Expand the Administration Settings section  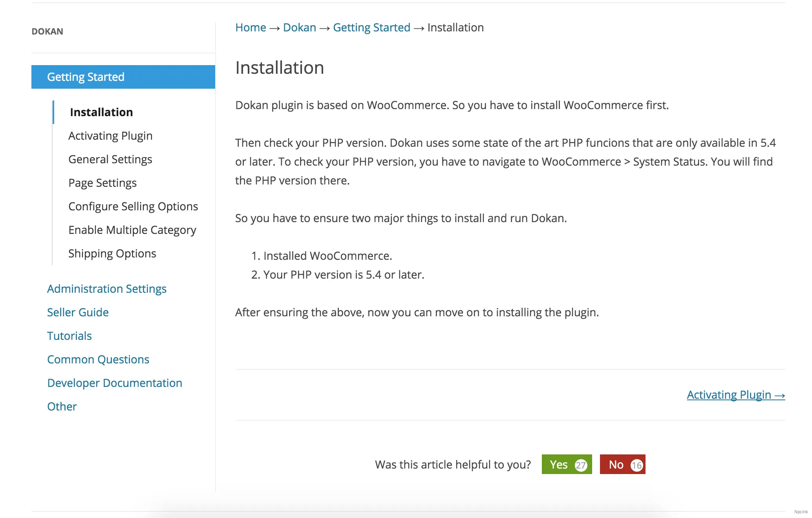click(x=107, y=289)
